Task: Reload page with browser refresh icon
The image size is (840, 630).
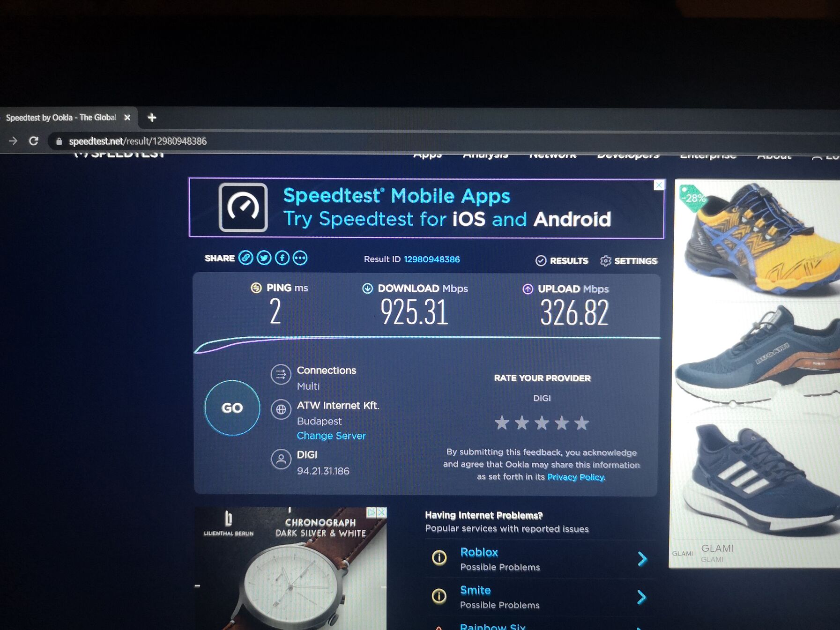Action: click(x=33, y=141)
